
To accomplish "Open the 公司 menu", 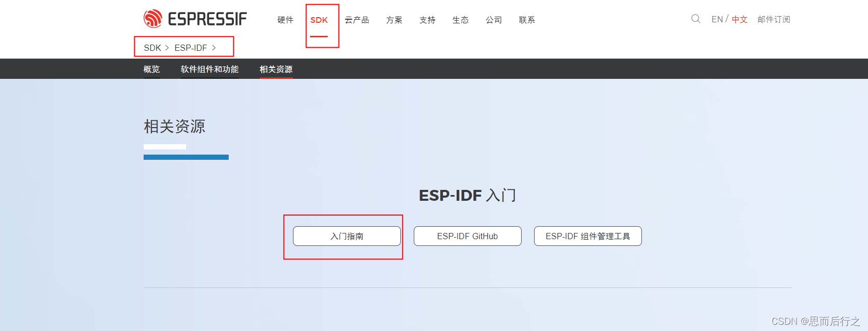I will pyautogui.click(x=494, y=20).
